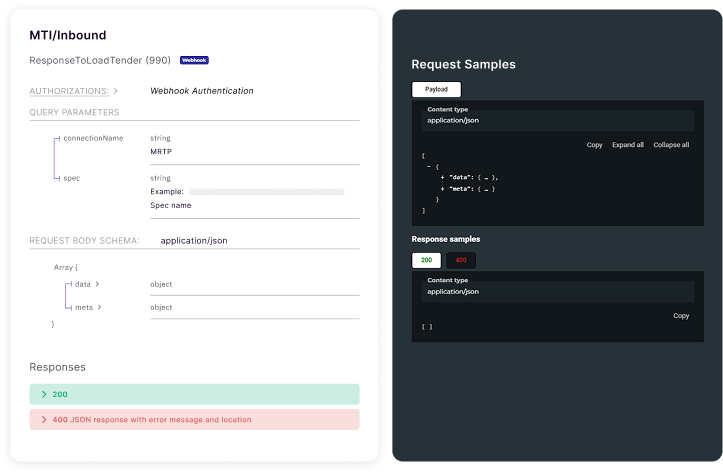This screenshot has width=723, height=474.
Task: Expand the "meta" node plus sign in JSON
Action: [442, 188]
